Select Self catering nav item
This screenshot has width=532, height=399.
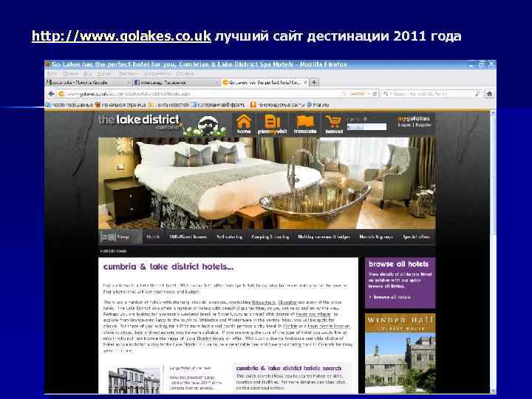pos(229,237)
